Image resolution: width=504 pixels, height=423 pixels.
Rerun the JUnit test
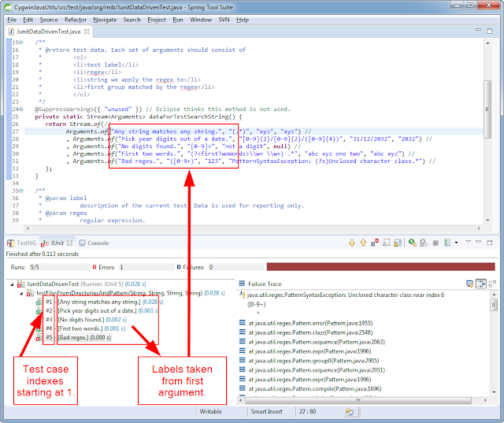click(413, 243)
